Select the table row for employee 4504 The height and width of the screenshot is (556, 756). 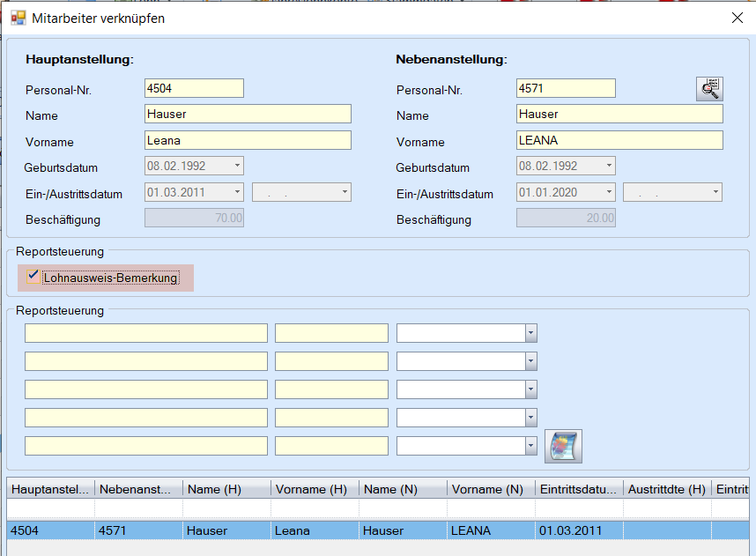264,530
